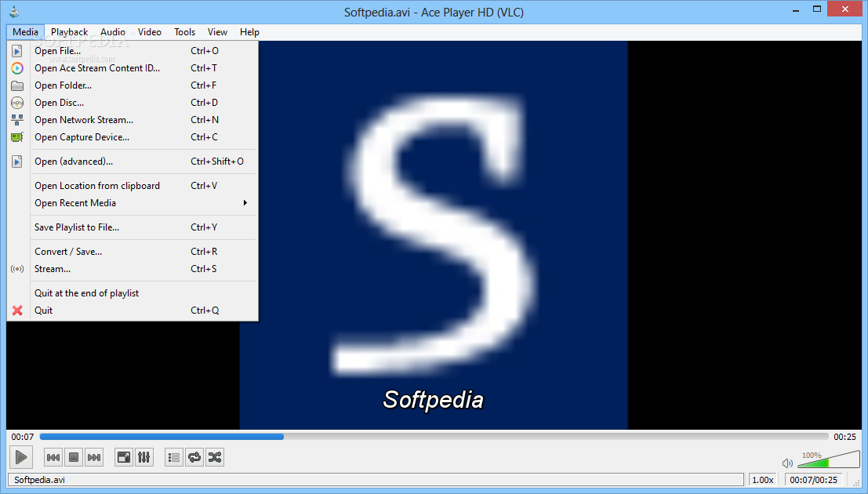The width and height of the screenshot is (868, 494).
Task: Open the Video menu
Action: tap(150, 32)
